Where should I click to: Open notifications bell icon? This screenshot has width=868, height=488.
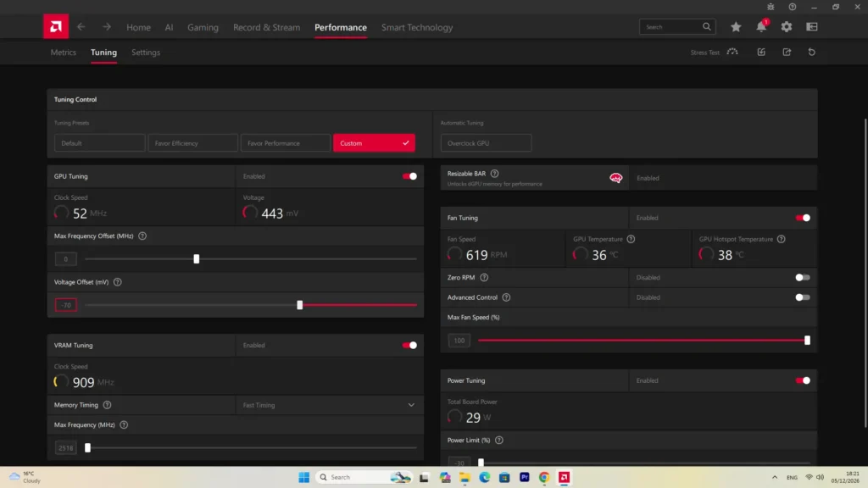coord(761,26)
